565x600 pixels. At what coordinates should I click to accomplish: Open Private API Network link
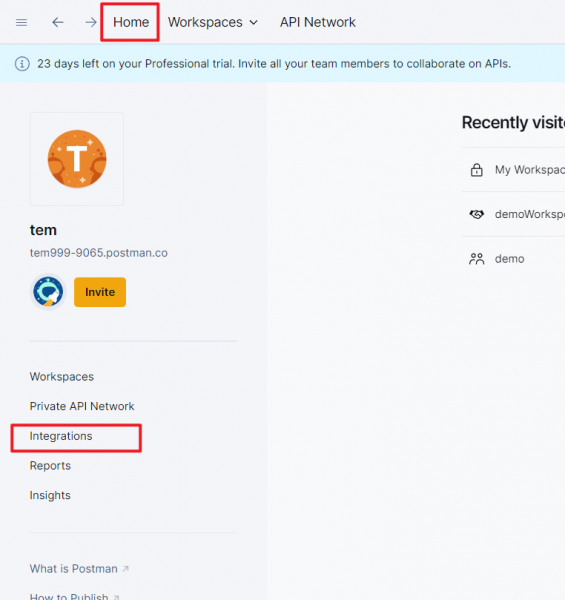point(82,406)
